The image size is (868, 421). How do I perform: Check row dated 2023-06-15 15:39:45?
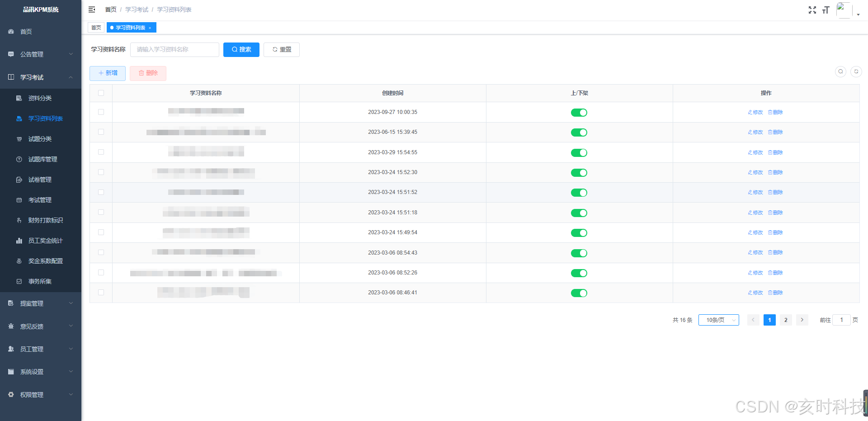click(101, 132)
